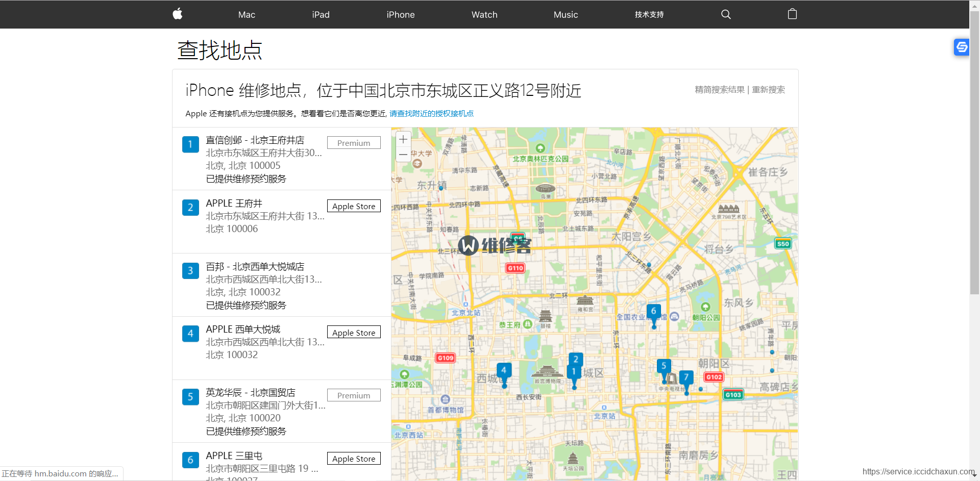Click number badge 6 for APPLE 三里屯
The width and height of the screenshot is (980, 481).
click(x=190, y=460)
